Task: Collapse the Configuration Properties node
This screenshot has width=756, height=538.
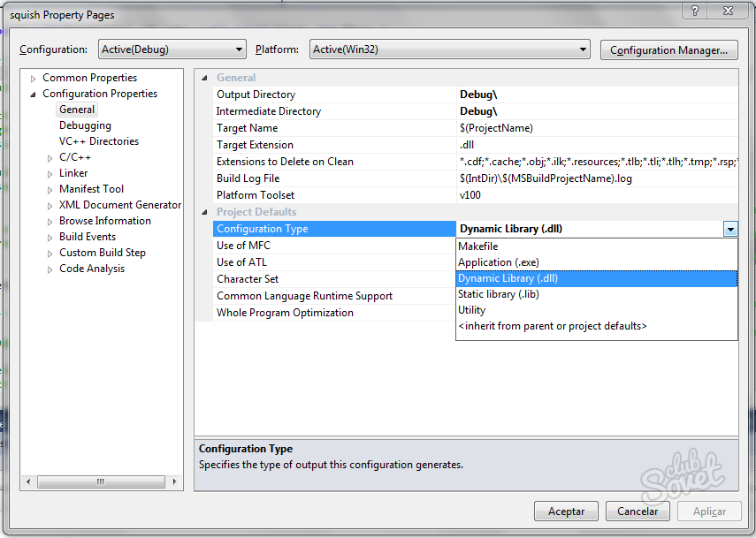Action: pos(34,95)
